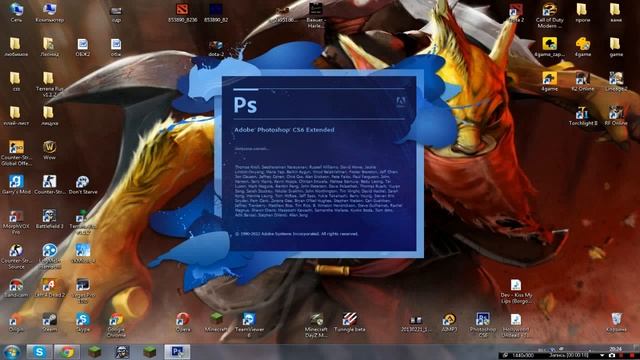Image resolution: width=640 pixels, height=360 pixels.
Task: Select the Garry's Mod shortcut
Action: 16,184
